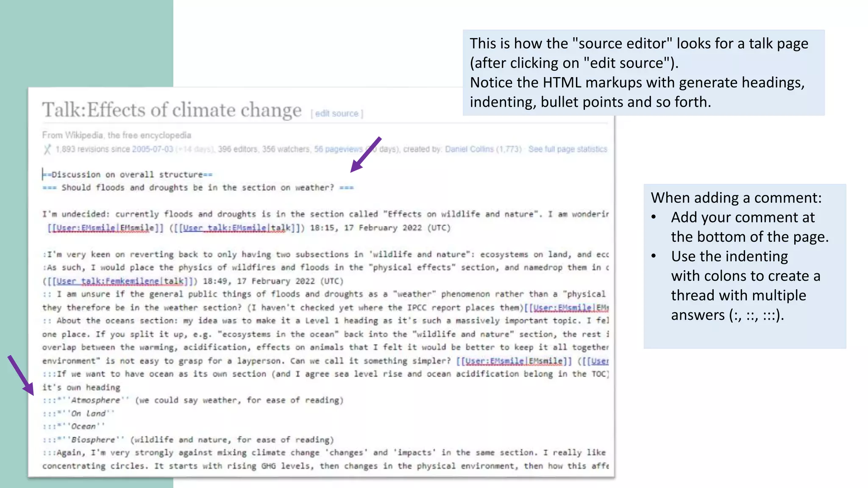Click [[User:EMsmile|EMsmile]] markup dated 18:15
Image resolution: width=868 pixels, height=488 pixels.
click(105, 228)
